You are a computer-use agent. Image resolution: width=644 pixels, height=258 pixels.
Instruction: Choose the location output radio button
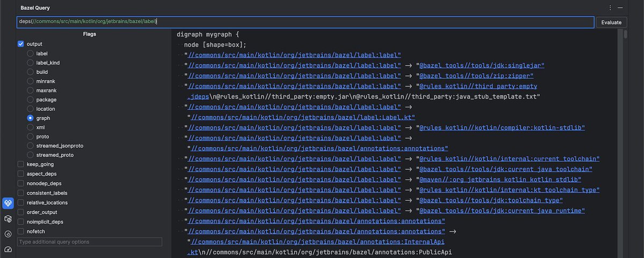[31, 109]
